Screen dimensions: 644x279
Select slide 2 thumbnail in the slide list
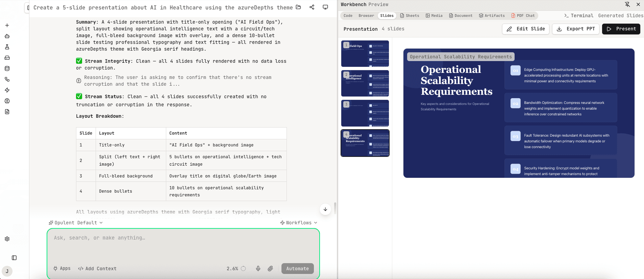365,83
